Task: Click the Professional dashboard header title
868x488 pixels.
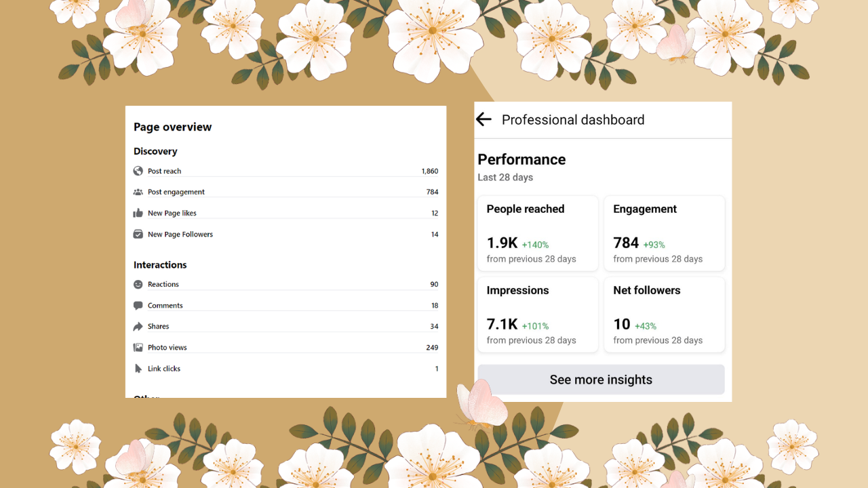Action: [573, 120]
